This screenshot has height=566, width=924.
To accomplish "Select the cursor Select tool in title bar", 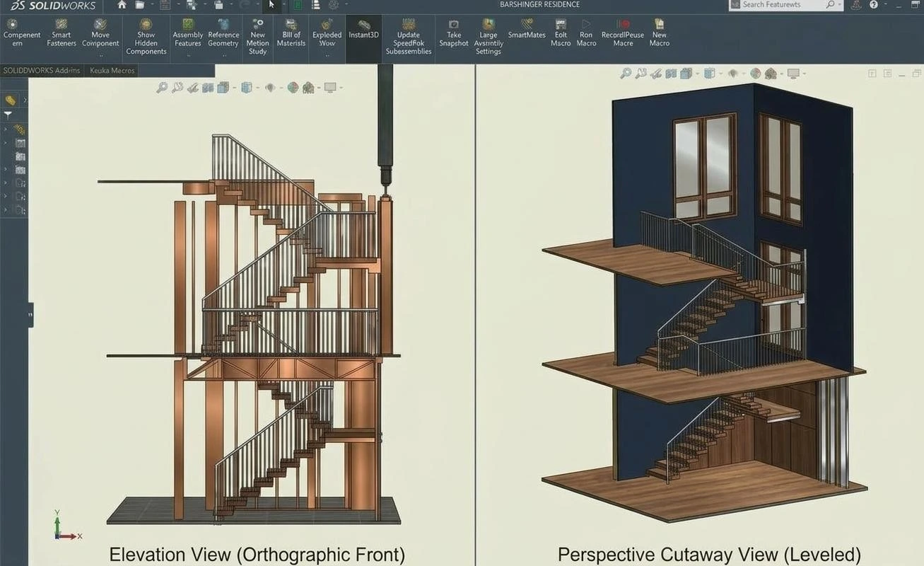I will [271, 5].
